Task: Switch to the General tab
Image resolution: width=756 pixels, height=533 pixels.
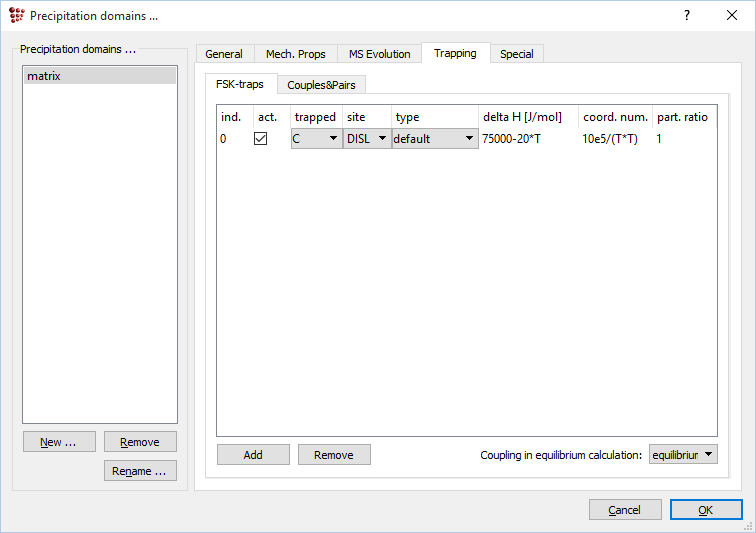Action: pos(224,54)
